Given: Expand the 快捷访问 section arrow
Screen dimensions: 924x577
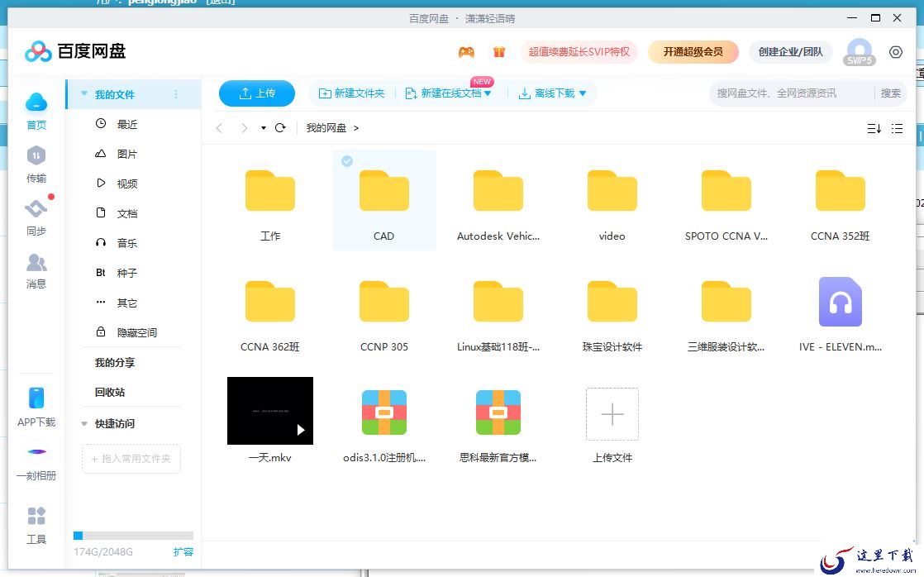Looking at the screenshot, I should tap(84, 424).
